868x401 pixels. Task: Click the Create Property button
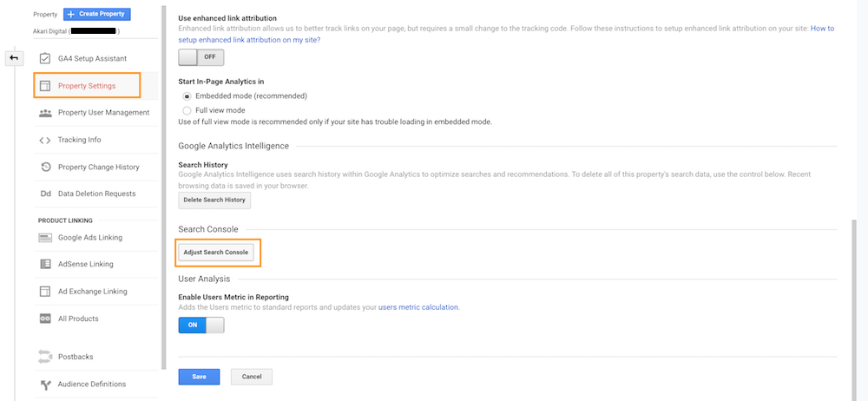[97, 14]
